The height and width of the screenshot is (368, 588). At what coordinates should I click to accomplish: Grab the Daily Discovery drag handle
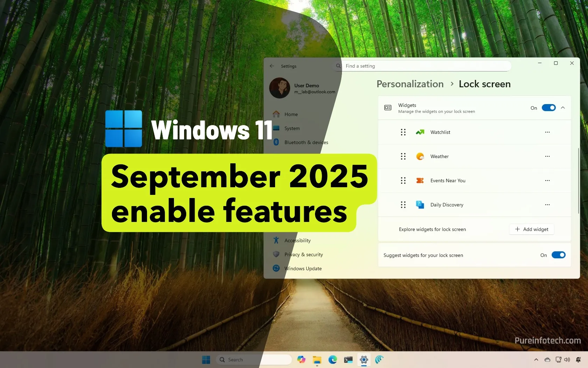pos(403,205)
